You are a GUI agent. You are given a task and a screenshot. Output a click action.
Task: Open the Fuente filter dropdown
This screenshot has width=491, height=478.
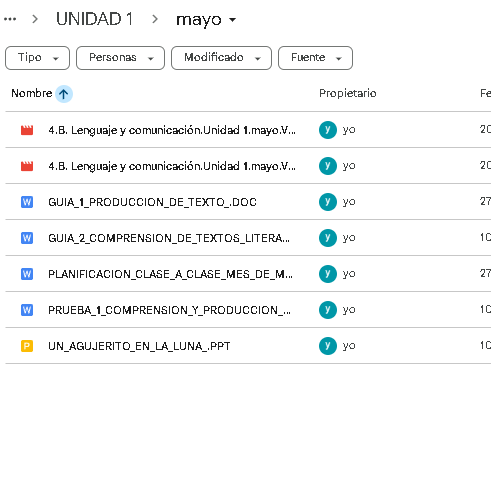point(315,58)
